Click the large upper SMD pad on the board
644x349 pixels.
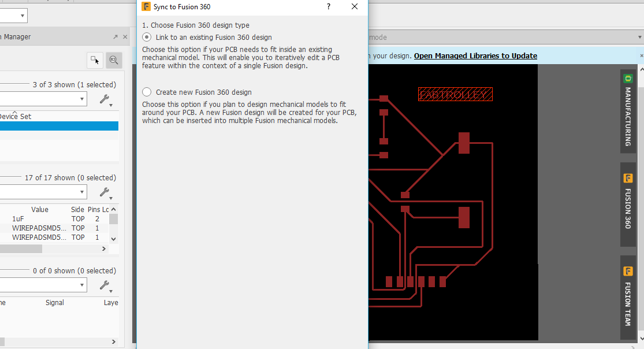pos(464,143)
